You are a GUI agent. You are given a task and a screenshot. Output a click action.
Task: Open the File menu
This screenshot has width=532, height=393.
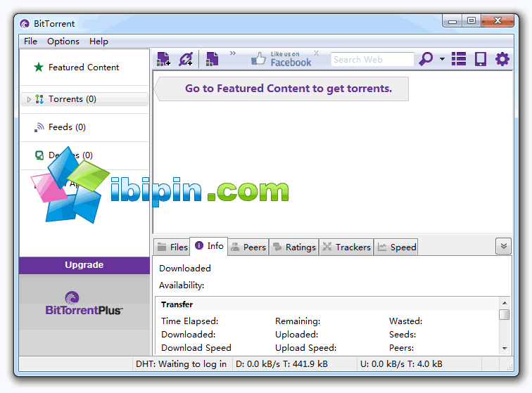[30, 41]
